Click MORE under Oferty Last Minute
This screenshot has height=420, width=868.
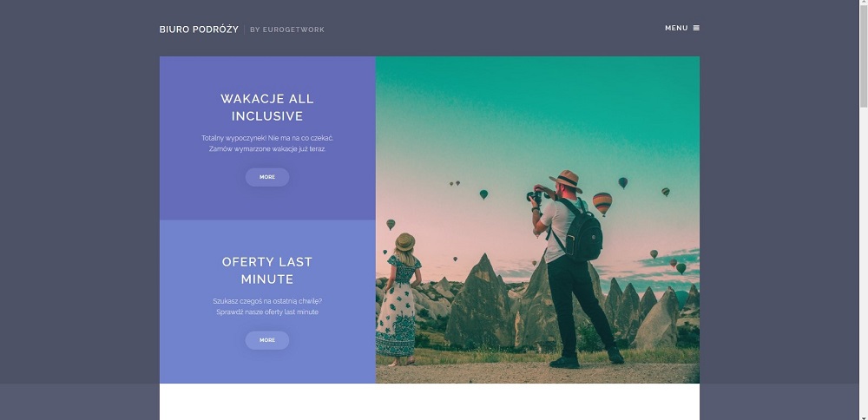(x=267, y=340)
